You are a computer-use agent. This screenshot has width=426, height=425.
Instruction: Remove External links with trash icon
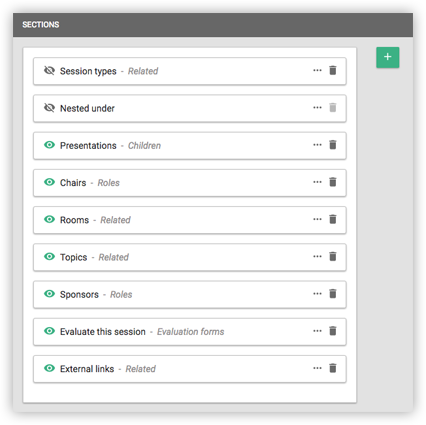coord(333,368)
